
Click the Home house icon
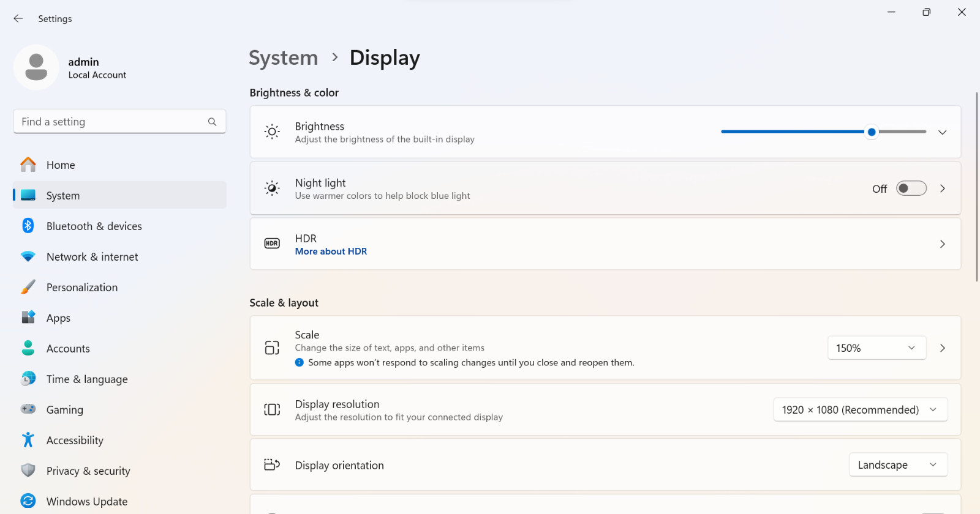pyautogui.click(x=28, y=165)
